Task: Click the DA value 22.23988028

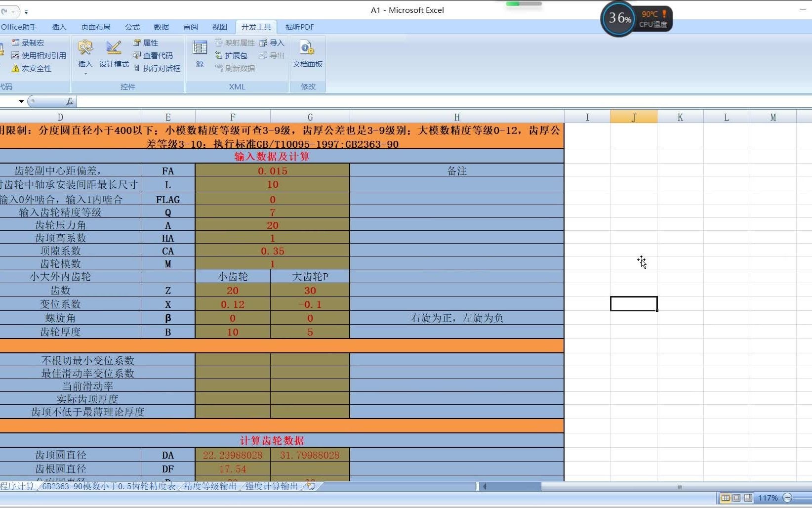Action: pyautogui.click(x=233, y=455)
